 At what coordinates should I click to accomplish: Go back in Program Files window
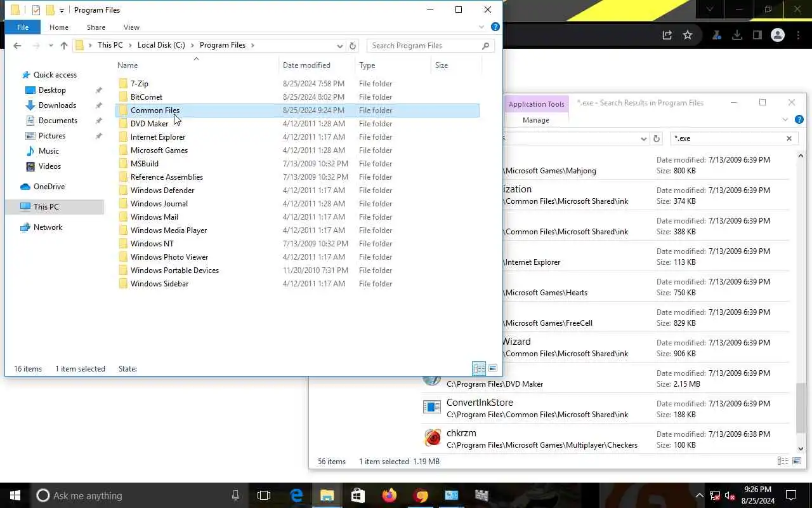point(17,46)
